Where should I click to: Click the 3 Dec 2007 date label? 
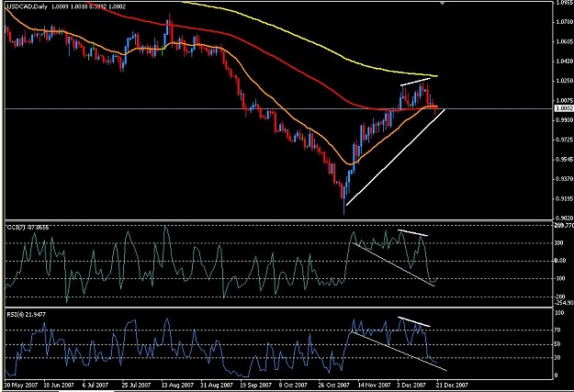coord(411,385)
